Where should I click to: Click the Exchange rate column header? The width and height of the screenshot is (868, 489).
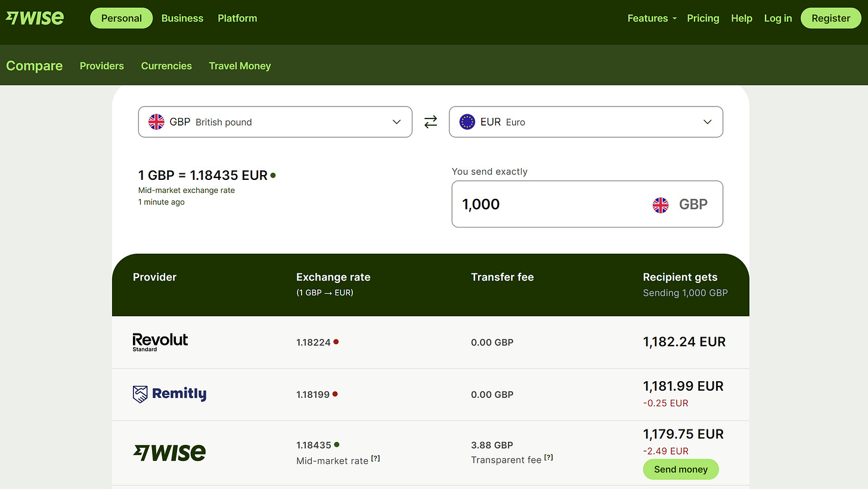tap(333, 277)
